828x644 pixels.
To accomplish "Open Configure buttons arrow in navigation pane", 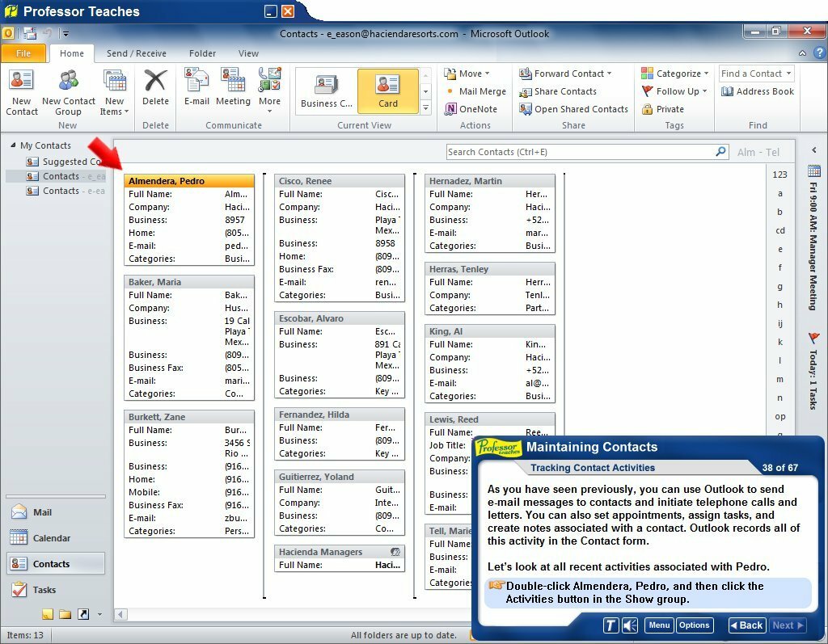I will pos(99,614).
